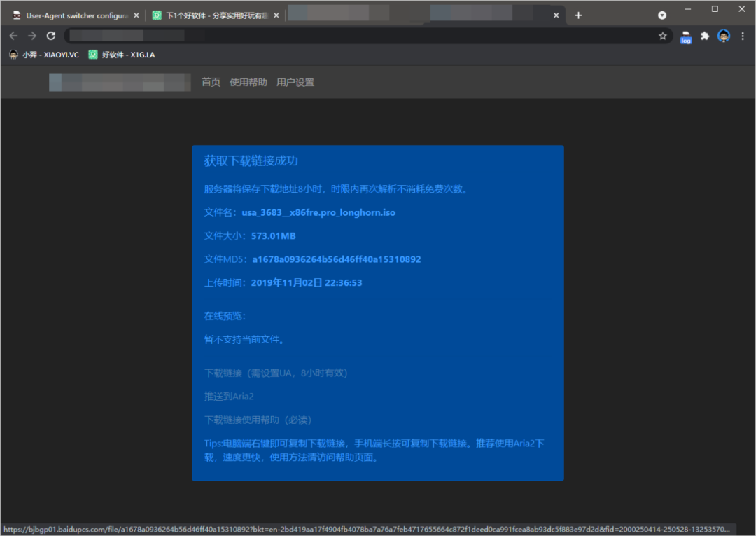The width and height of the screenshot is (756, 536).
Task: Open 使用帮助 in site navigation
Action: (248, 82)
